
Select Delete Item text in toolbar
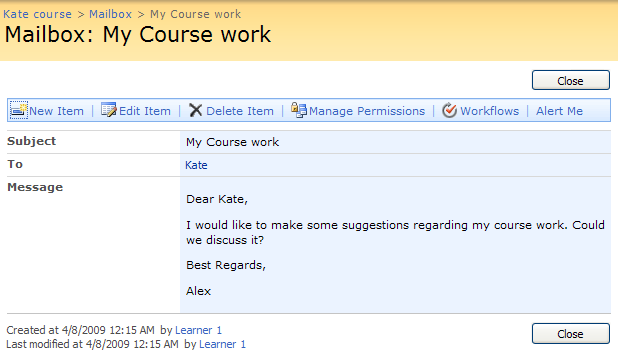240,111
